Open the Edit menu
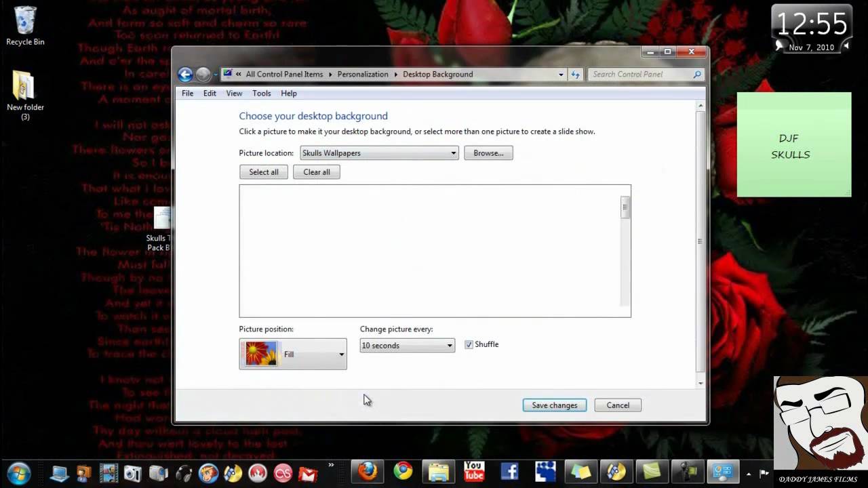The image size is (868, 488). pos(210,94)
